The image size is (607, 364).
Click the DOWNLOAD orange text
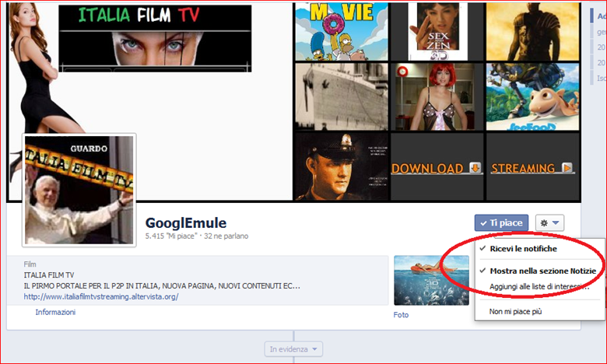427,169
